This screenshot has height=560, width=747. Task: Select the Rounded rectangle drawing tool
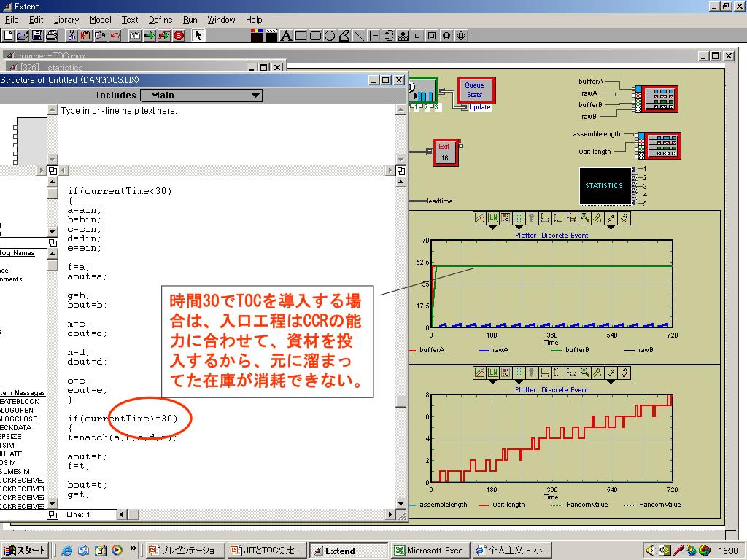315,36
